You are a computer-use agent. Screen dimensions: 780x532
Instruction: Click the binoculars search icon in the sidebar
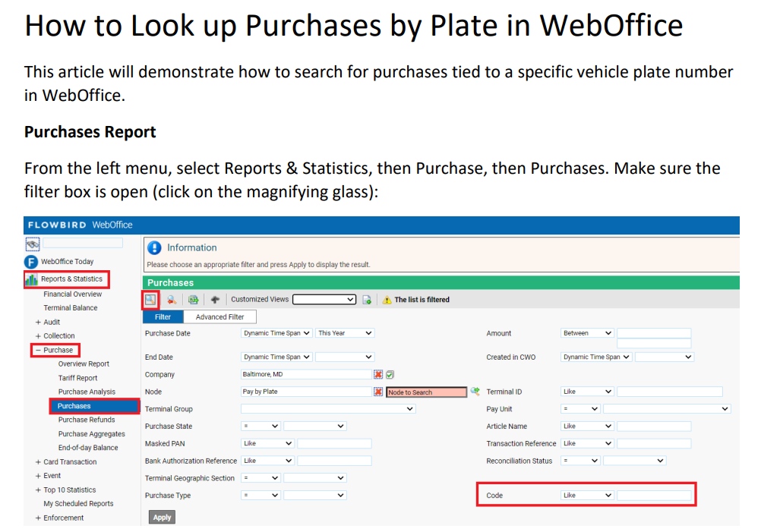tap(33, 244)
